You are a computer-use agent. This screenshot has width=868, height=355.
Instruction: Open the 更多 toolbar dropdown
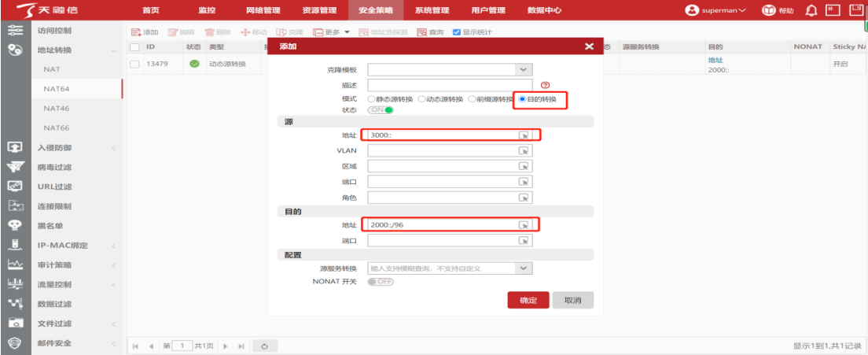[x=332, y=32]
